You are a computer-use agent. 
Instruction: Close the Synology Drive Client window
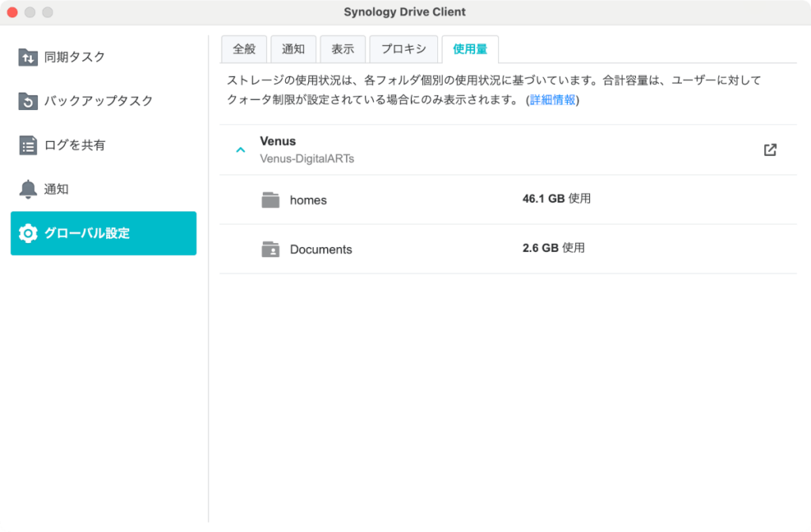click(x=13, y=12)
